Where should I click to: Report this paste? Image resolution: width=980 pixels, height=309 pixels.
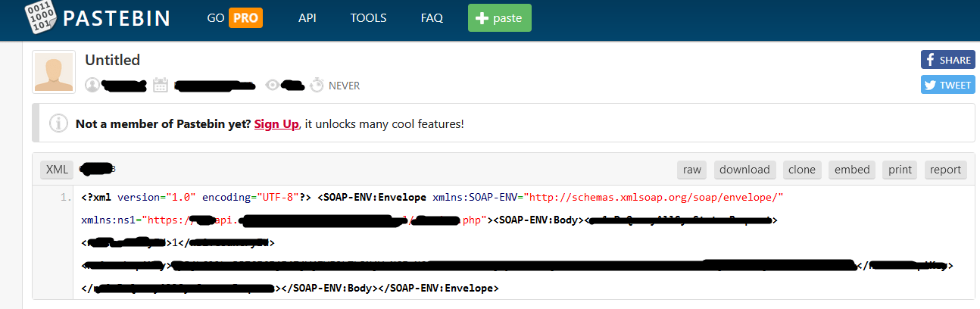tap(945, 170)
